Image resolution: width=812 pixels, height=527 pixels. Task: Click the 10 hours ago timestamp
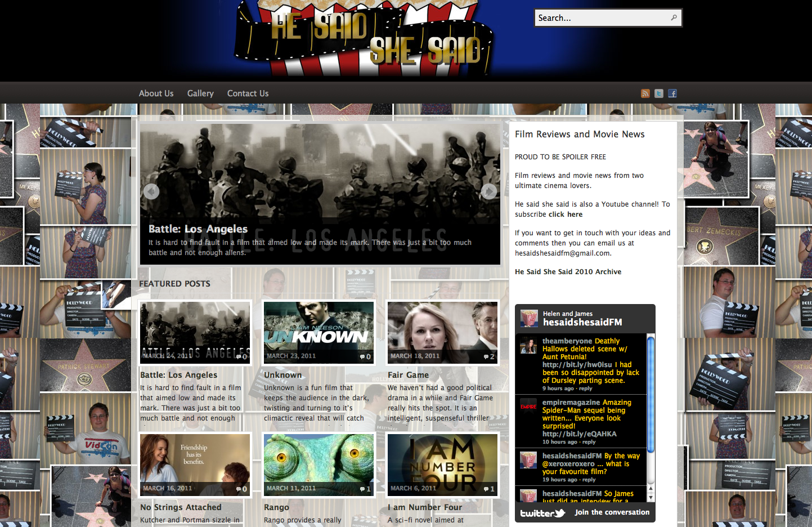point(559,442)
